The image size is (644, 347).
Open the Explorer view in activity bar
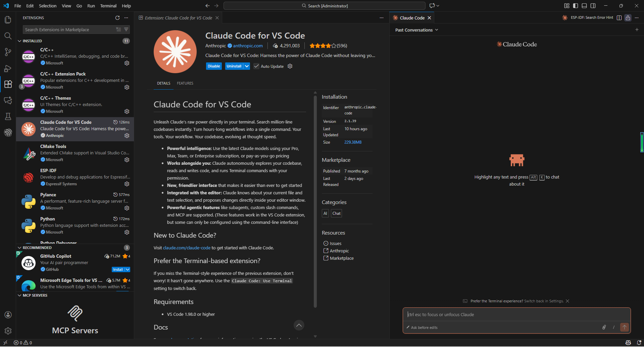coord(8,20)
